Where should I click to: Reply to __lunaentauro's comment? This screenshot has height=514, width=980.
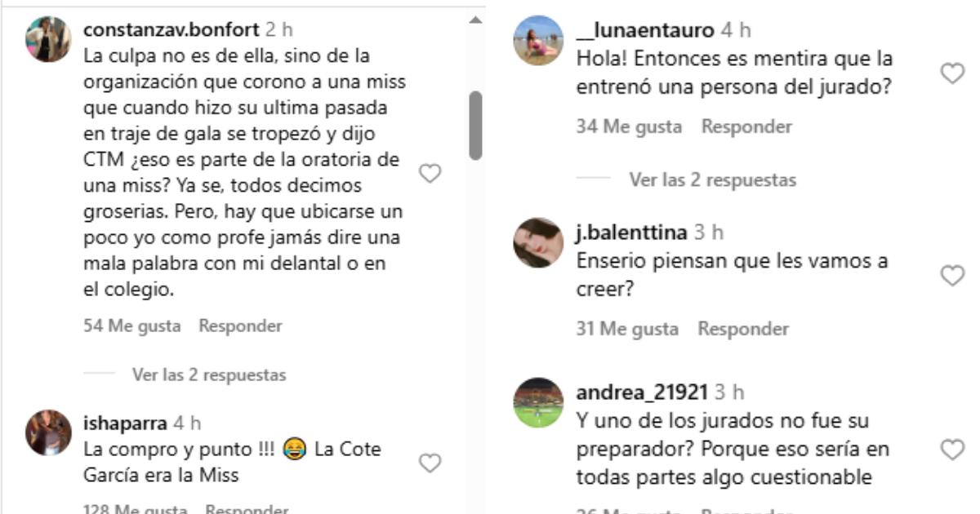pyautogui.click(x=747, y=126)
